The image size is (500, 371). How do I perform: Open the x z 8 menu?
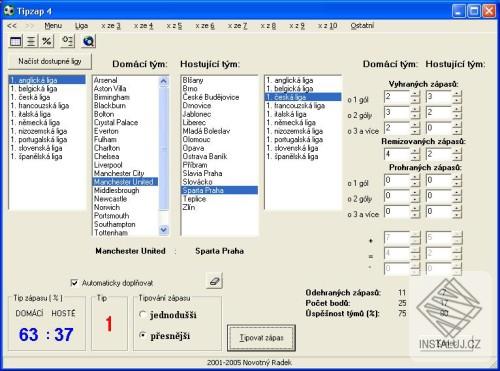[x=268, y=26]
